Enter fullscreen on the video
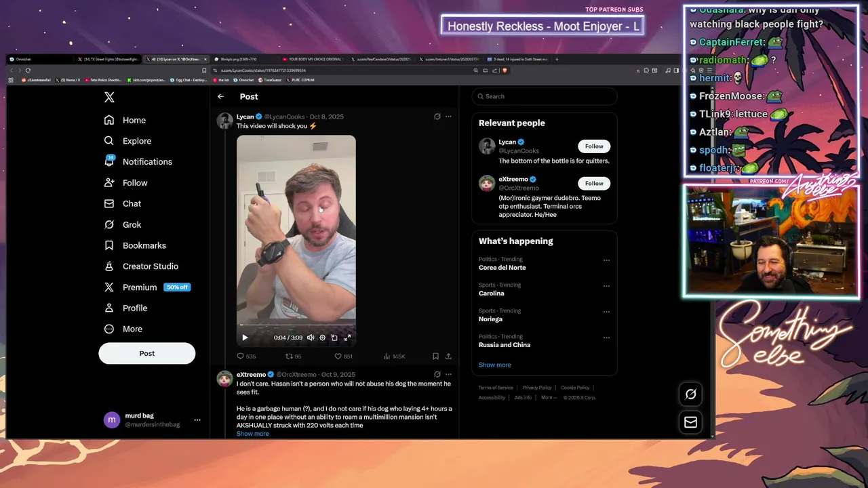Image resolution: width=868 pixels, height=488 pixels. [x=347, y=338]
